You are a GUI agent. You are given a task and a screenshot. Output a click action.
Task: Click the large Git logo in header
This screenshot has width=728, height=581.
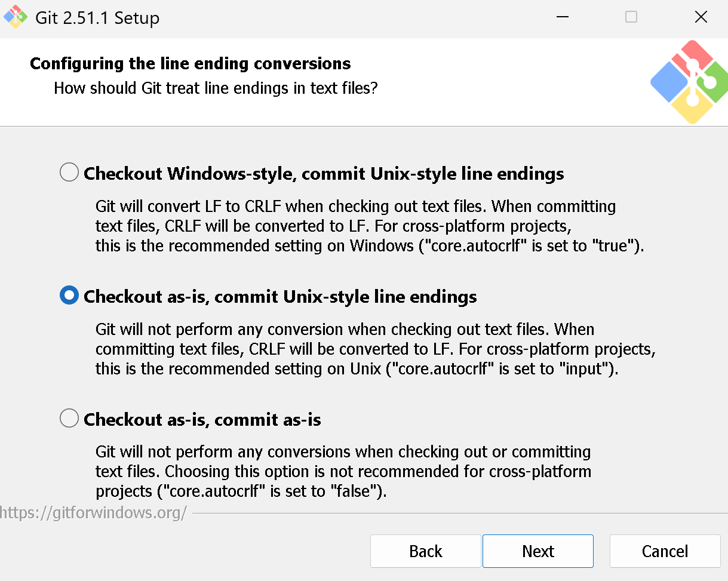click(689, 82)
